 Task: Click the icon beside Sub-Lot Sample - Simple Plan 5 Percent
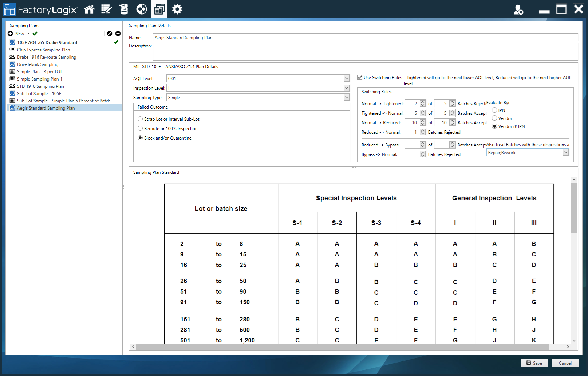12,101
